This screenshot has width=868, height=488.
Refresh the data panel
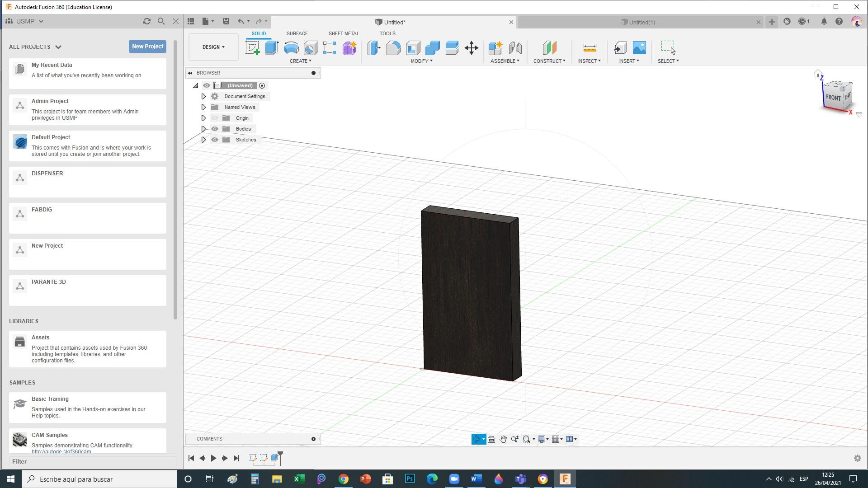tap(146, 21)
